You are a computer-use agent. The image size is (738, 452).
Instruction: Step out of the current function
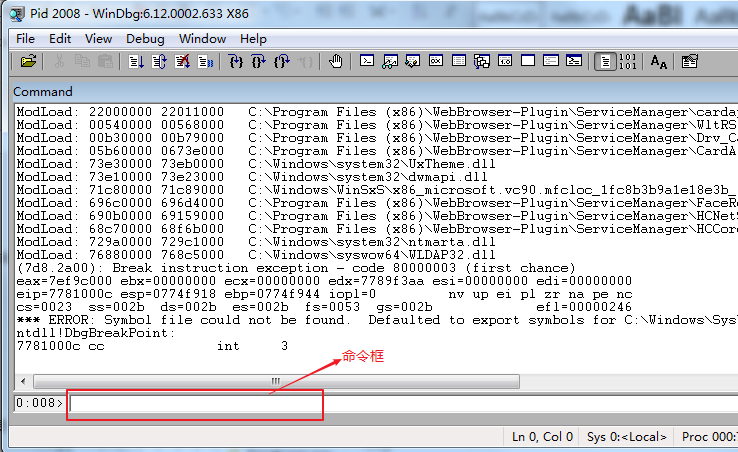click(282, 61)
